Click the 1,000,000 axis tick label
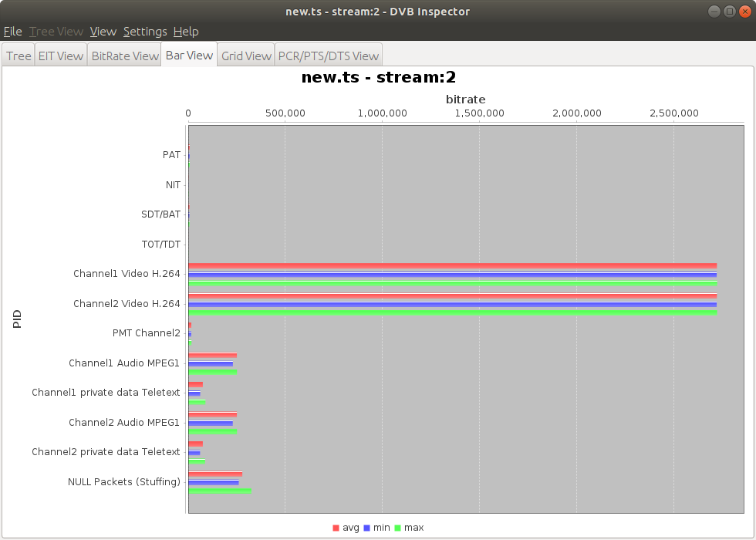The width and height of the screenshot is (756, 540). (383, 113)
